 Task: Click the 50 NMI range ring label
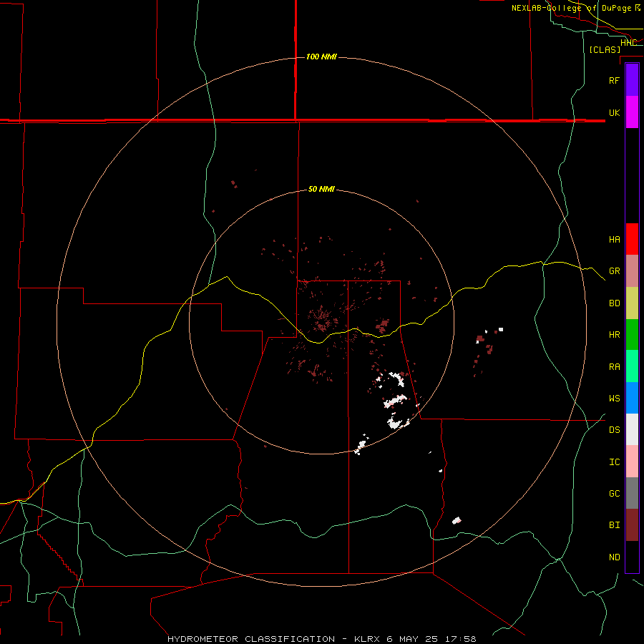tap(321, 190)
